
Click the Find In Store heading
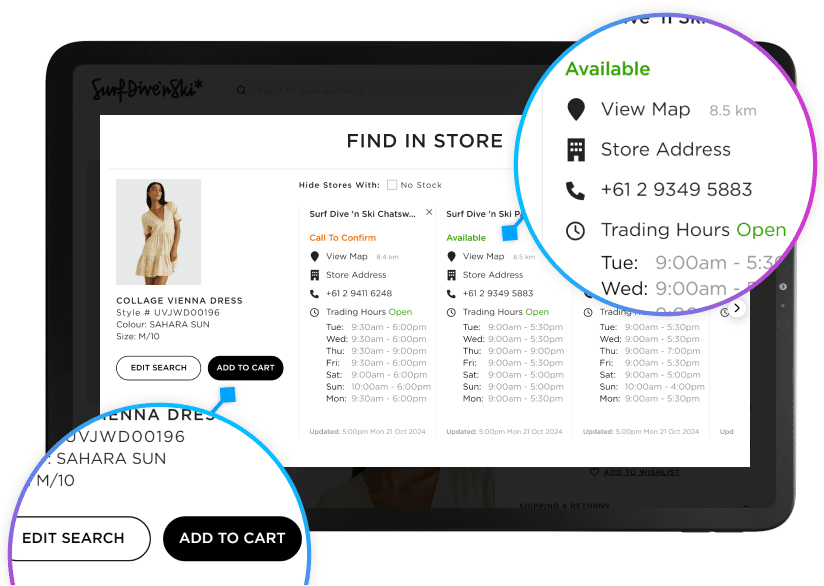[425, 141]
